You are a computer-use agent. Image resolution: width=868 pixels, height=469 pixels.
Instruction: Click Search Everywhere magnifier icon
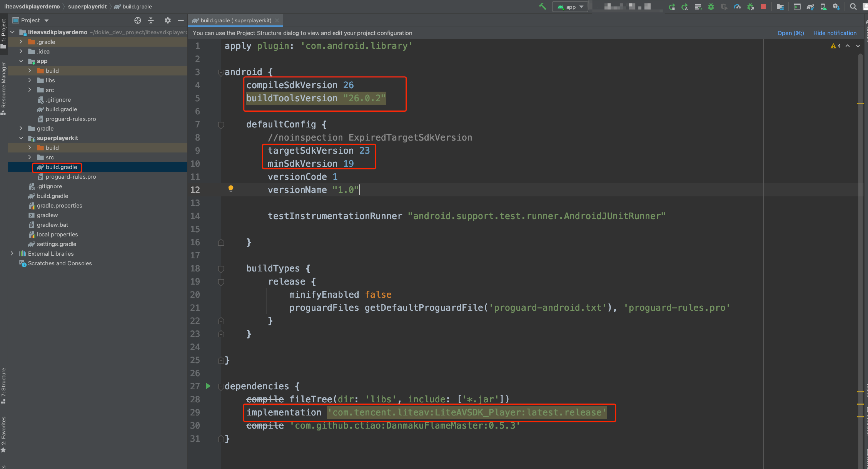(x=853, y=7)
